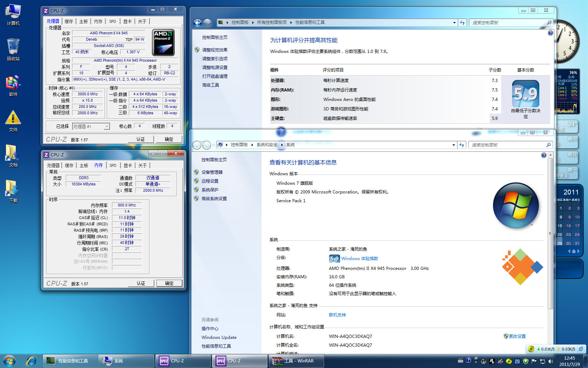The width and height of the screenshot is (588, 368).
Task: Select the 软件 desktop icon
Action: [13, 86]
